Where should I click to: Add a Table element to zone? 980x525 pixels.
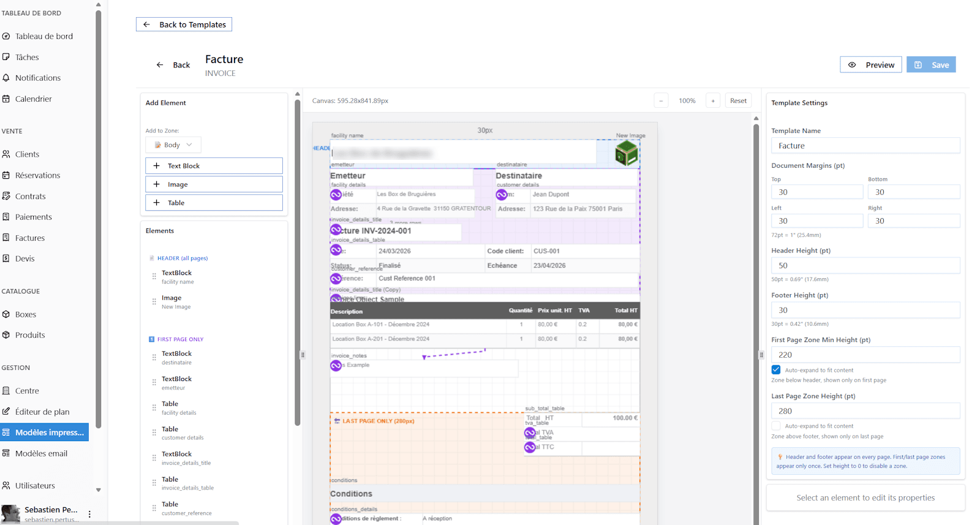coord(214,203)
